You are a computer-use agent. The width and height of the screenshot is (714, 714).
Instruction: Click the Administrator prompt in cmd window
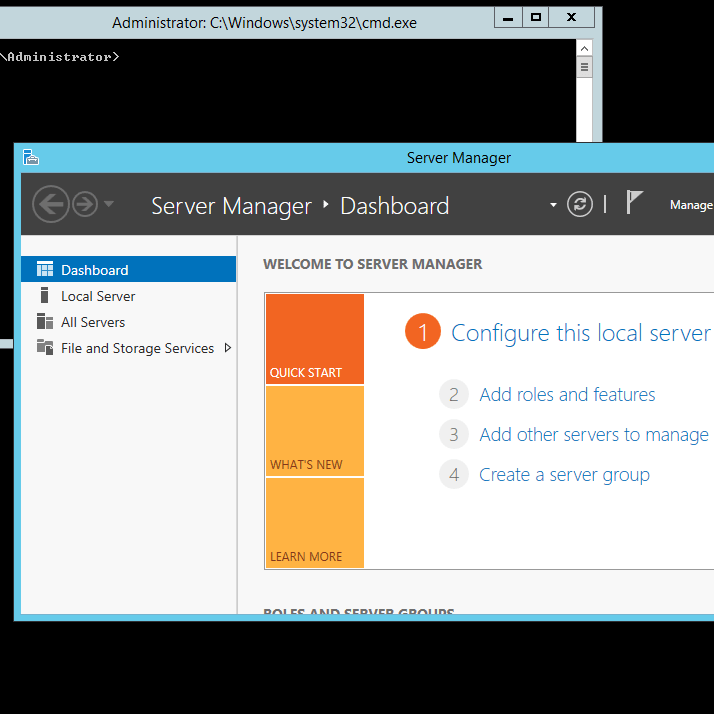60,57
